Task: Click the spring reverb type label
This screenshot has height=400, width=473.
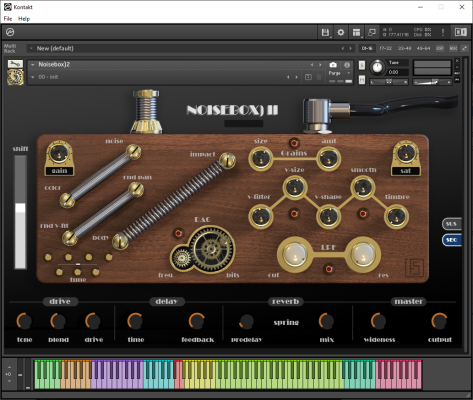Action: (286, 322)
